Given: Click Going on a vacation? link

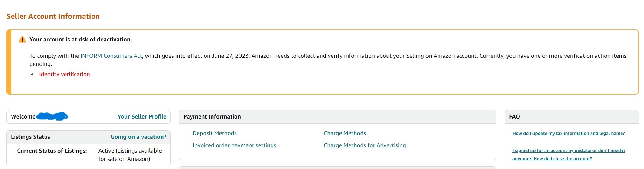Looking at the screenshot, I should [138, 137].
